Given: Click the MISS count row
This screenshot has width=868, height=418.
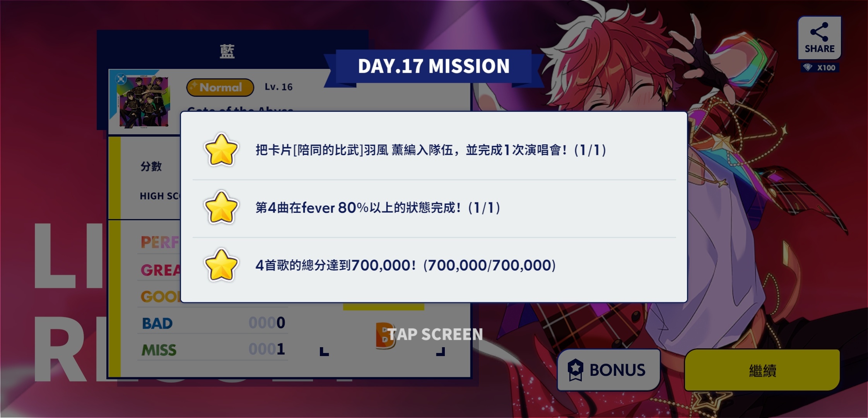Looking at the screenshot, I should click(x=213, y=349).
